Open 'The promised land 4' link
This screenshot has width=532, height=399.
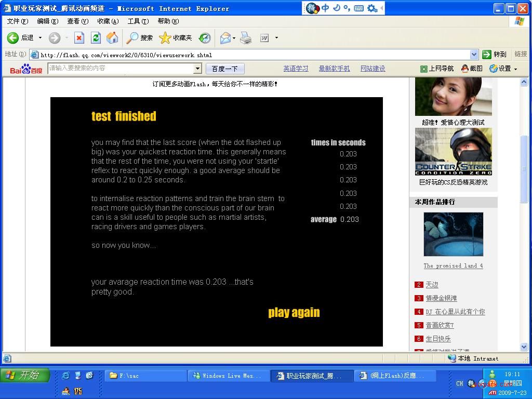[x=453, y=265]
